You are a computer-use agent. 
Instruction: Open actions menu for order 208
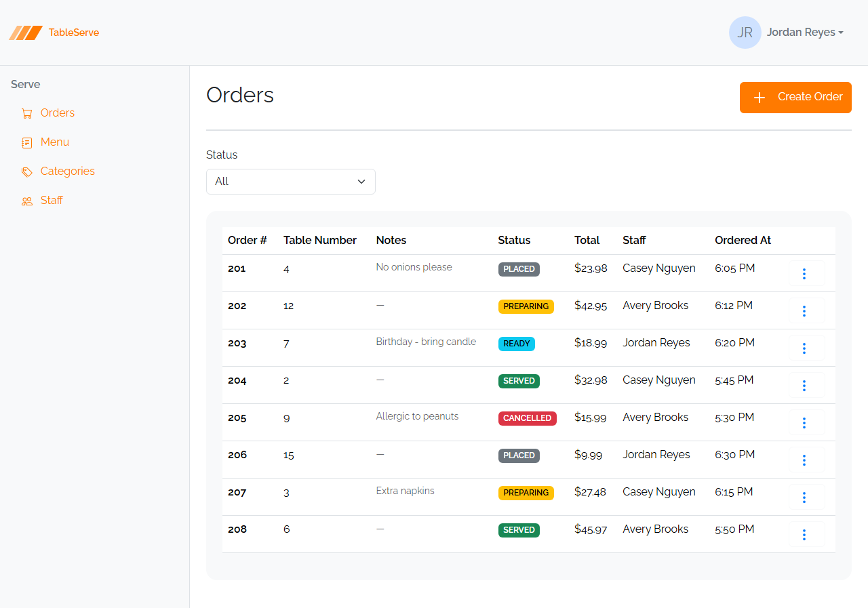(807, 535)
